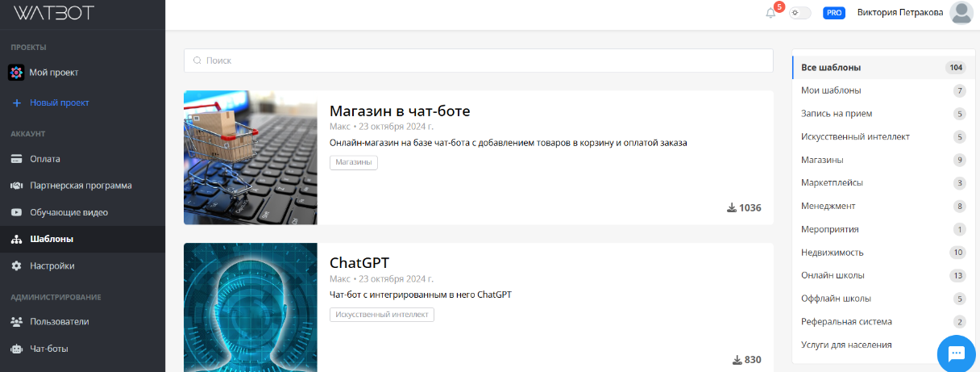The height and width of the screenshot is (372, 980).
Task: Open the Магазин в чат-боте template title
Action: (x=400, y=111)
